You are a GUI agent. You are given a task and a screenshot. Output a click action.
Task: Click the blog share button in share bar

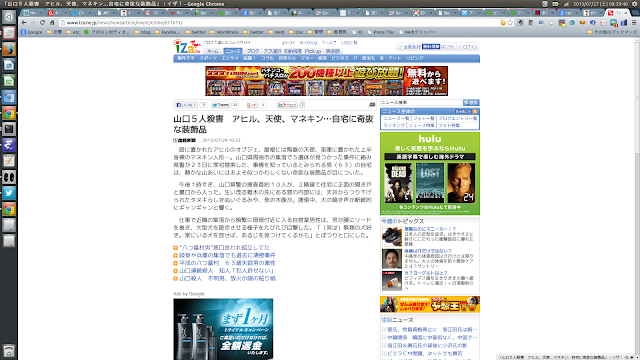coord(287,105)
